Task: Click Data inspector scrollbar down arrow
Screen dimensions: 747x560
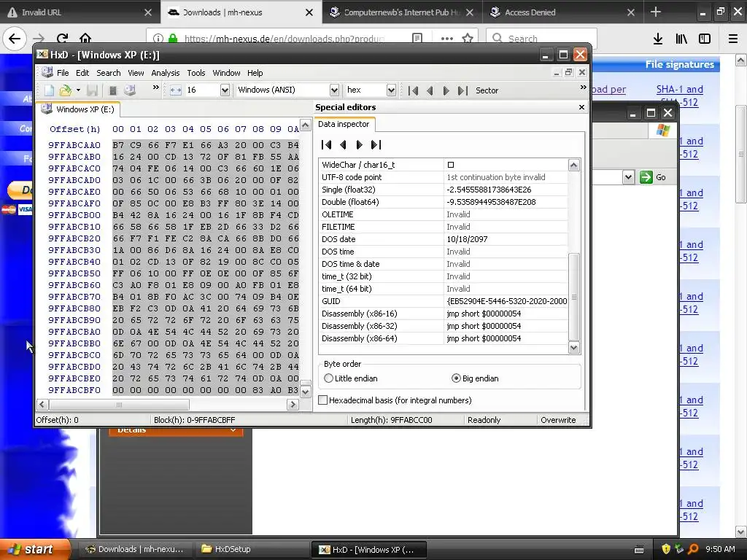Action: 573,348
